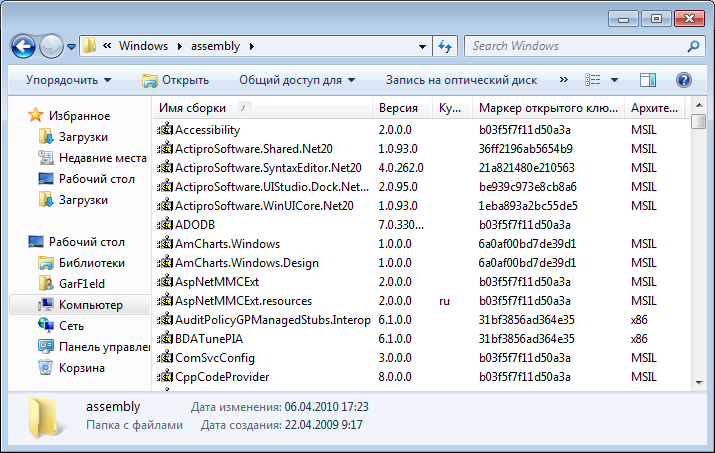This screenshot has height=453, width=715.
Task: Open Рабочий стол under Избранное
Action: pos(97,179)
